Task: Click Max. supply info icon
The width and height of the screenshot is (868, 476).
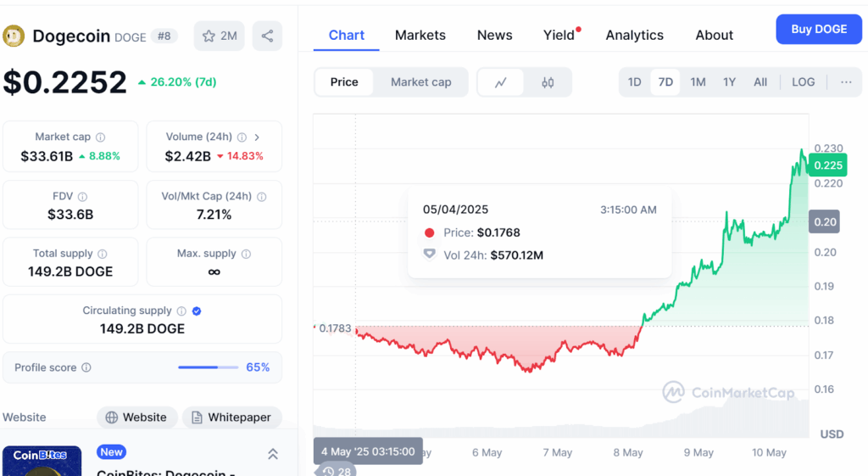Action: pyautogui.click(x=247, y=254)
